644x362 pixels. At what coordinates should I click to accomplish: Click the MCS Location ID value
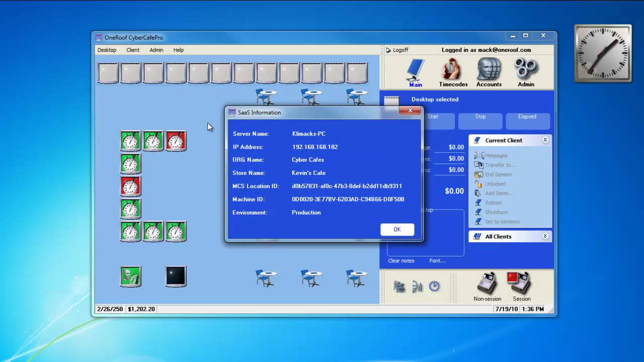pyautogui.click(x=347, y=186)
